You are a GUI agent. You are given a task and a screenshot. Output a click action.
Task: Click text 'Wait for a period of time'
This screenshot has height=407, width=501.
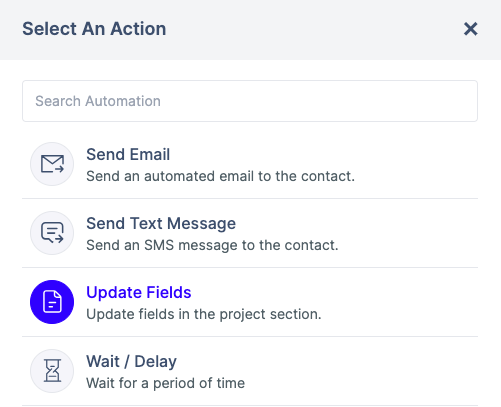166,383
